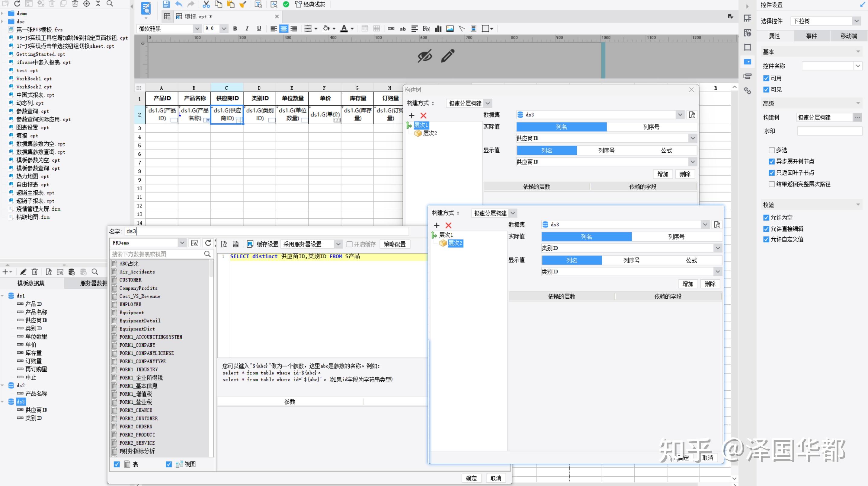Viewport: 868px width, 486px height.
Task: Click the 名字 ds3 input field
Action: click(266, 231)
